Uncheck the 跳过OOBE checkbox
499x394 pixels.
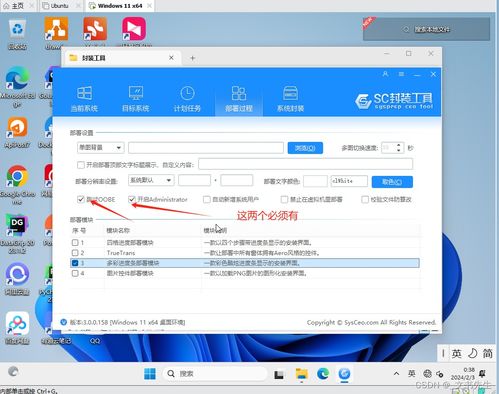pos(80,199)
